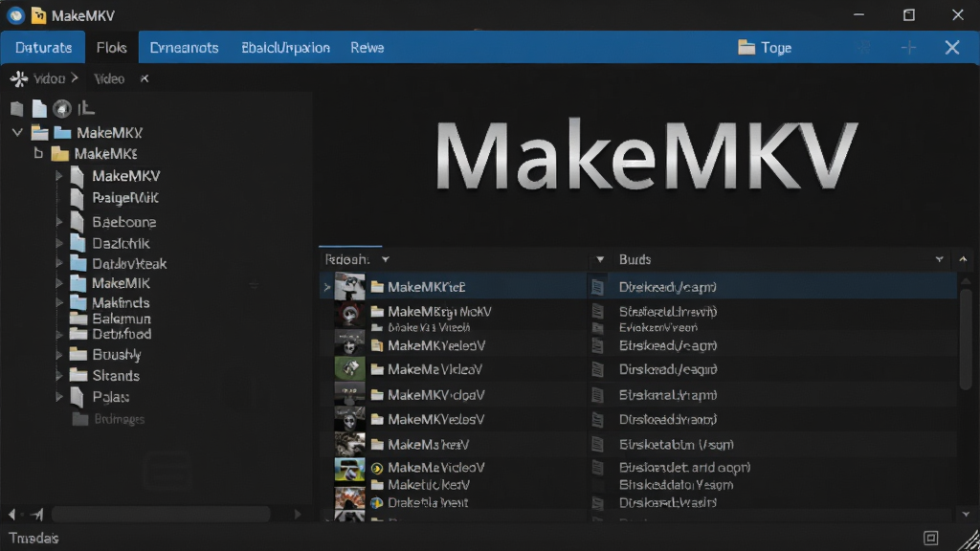The height and width of the screenshot is (551, 980).
Task: Click the scroll down arrow of list
Action: pos(967,514)
